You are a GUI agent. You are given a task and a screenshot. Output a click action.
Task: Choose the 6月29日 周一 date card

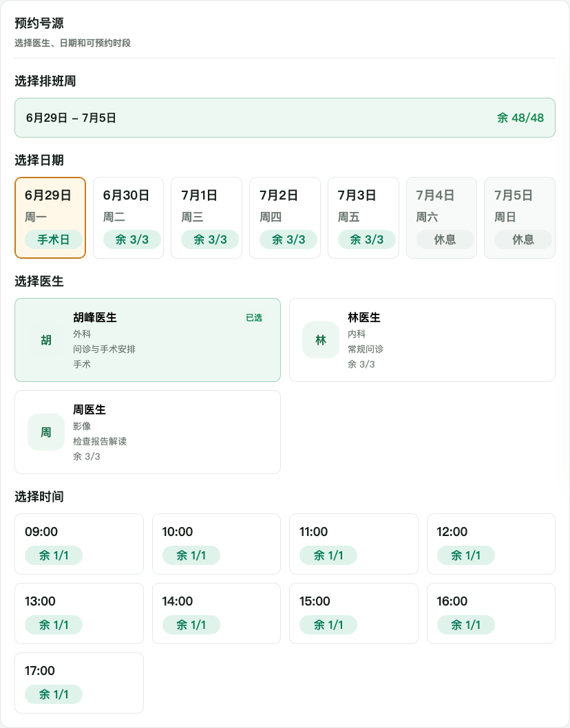(50, 217)
